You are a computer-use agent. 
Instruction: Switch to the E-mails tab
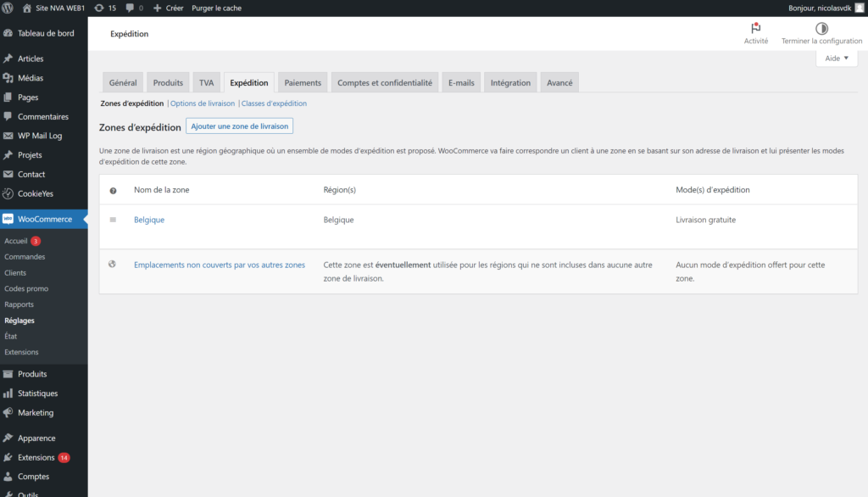coord(461,82)
